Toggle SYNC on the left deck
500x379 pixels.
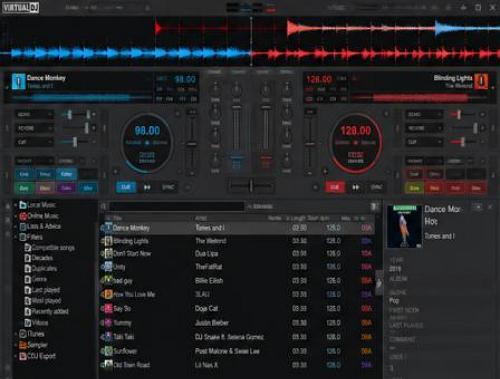(x=168, y=187)
